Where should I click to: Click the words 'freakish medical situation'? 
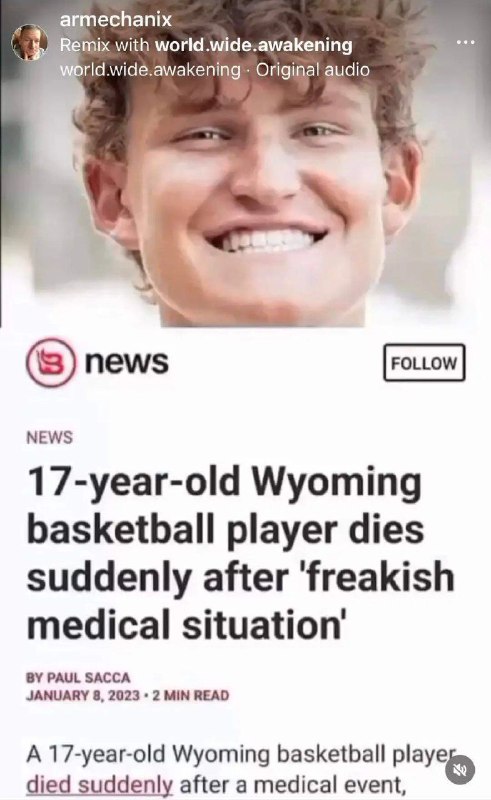click(240, 602)
